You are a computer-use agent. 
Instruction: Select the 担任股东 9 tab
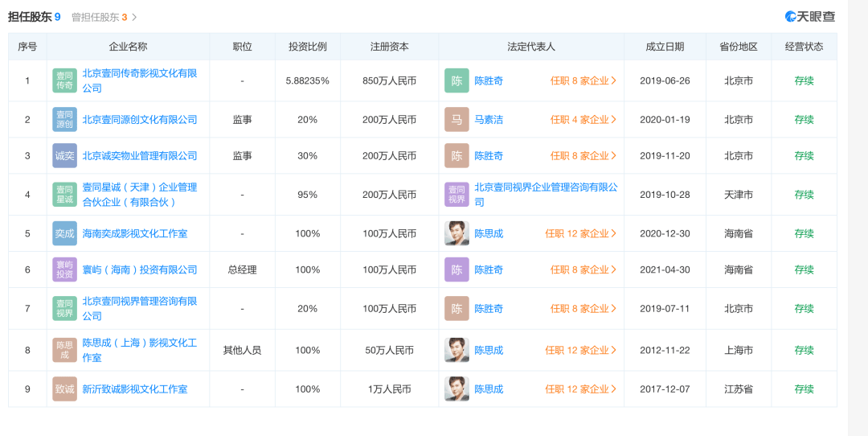click(35, 17)
